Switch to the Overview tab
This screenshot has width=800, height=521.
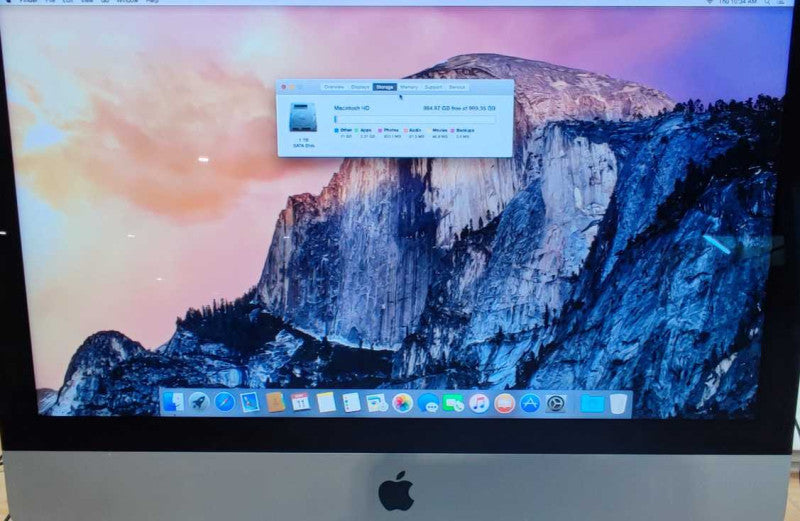point(334,87)
